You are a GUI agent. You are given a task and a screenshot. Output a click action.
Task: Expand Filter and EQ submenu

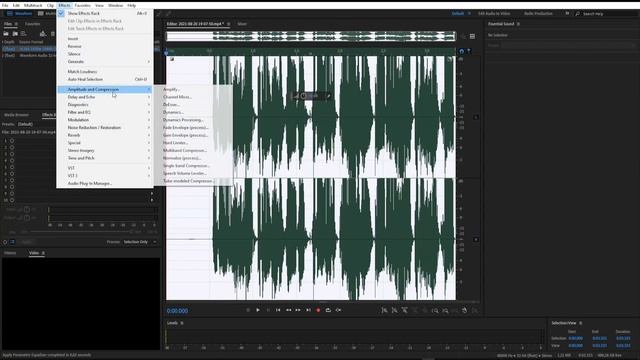click(105, 112)
